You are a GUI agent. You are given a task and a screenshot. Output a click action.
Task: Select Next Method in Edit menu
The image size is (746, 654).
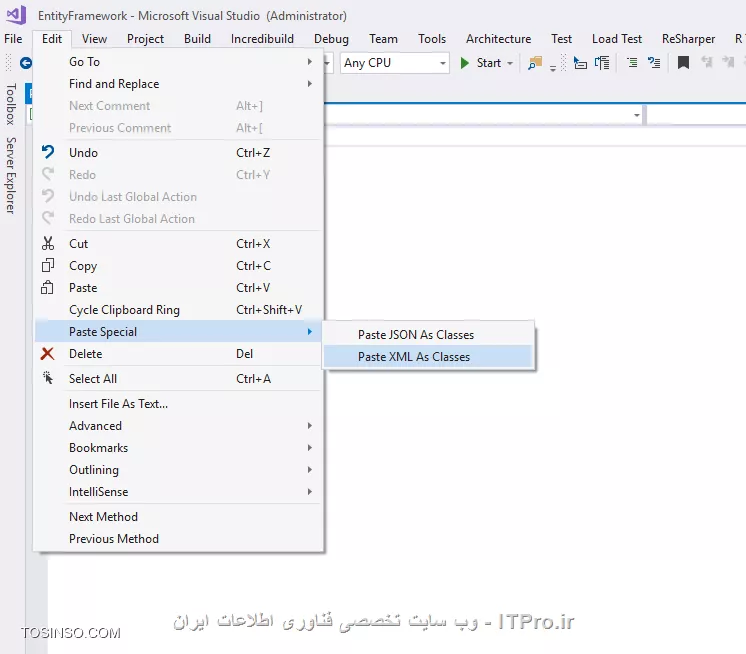tap(178, 517)
